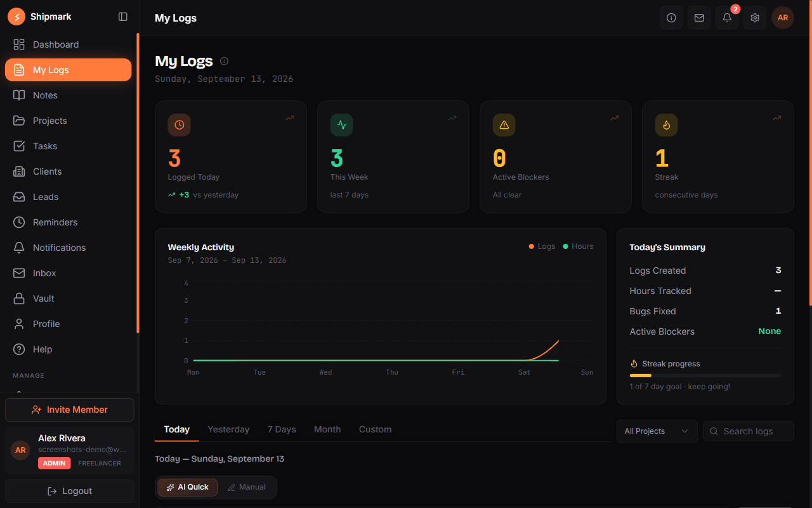Collapse the sidebar with the panel icon

123,17
